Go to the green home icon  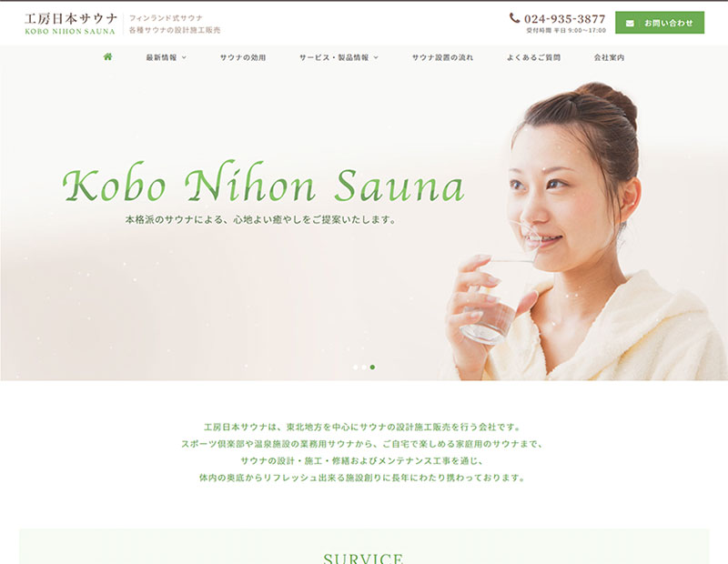click(107, 57)
